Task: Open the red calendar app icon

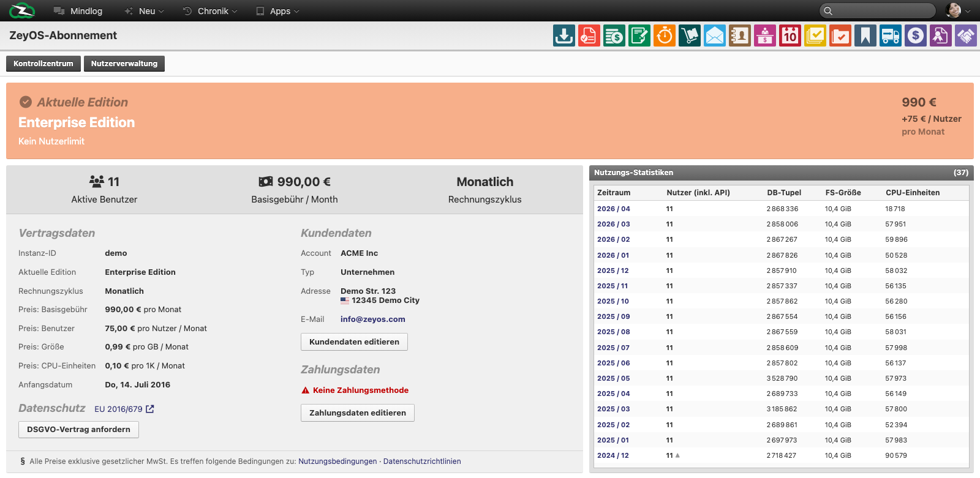Action: tap(790, 35)
